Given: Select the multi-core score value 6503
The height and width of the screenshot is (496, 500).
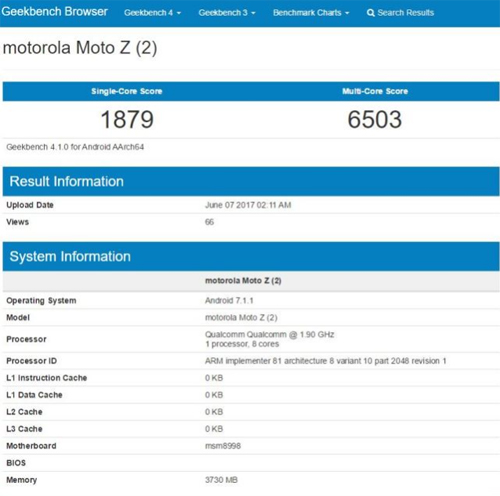Looking at the screenshot, I should (x=375, y=119).
